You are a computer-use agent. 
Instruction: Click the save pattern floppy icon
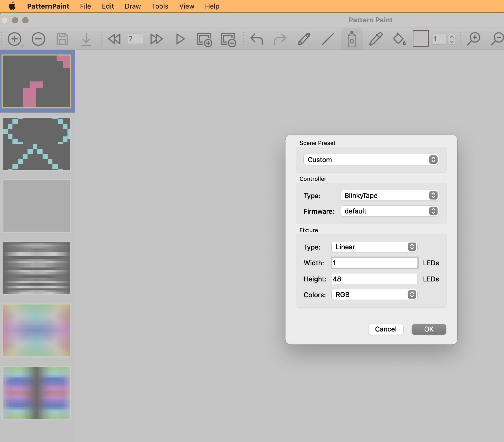(62, 39)
